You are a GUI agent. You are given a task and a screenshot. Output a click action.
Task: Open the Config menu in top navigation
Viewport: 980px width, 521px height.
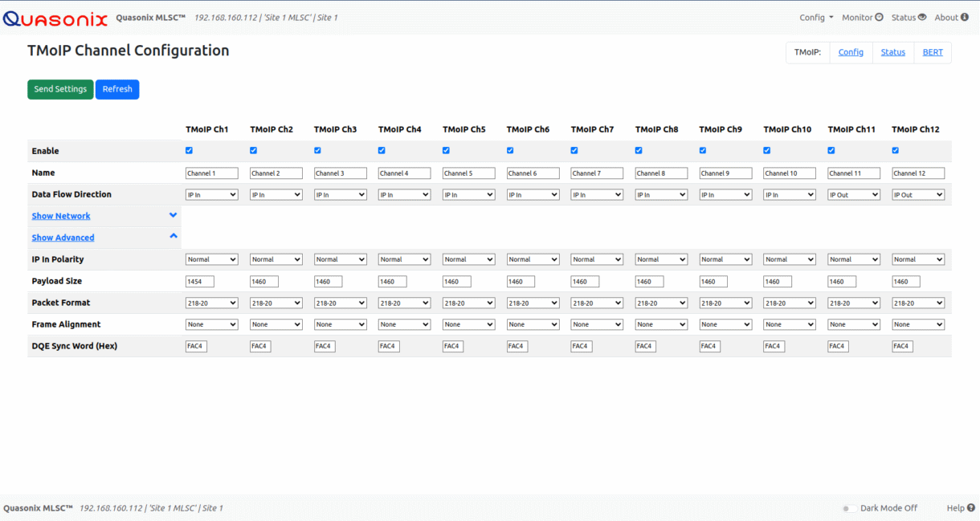816,17
